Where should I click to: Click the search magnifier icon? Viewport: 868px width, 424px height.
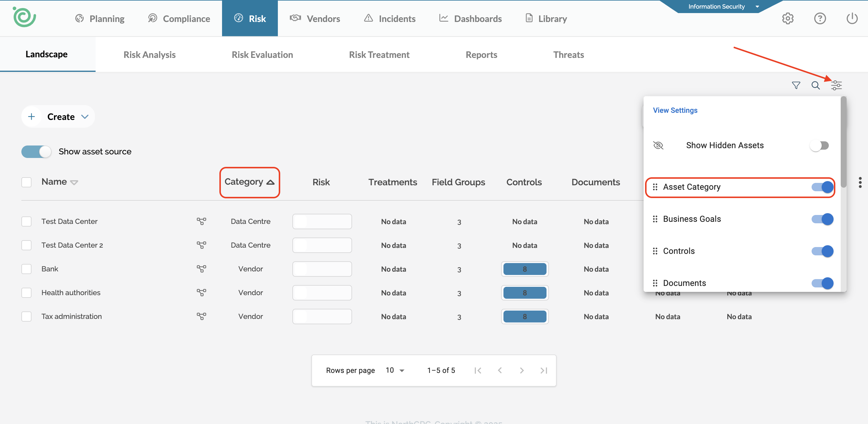point(815,85)
